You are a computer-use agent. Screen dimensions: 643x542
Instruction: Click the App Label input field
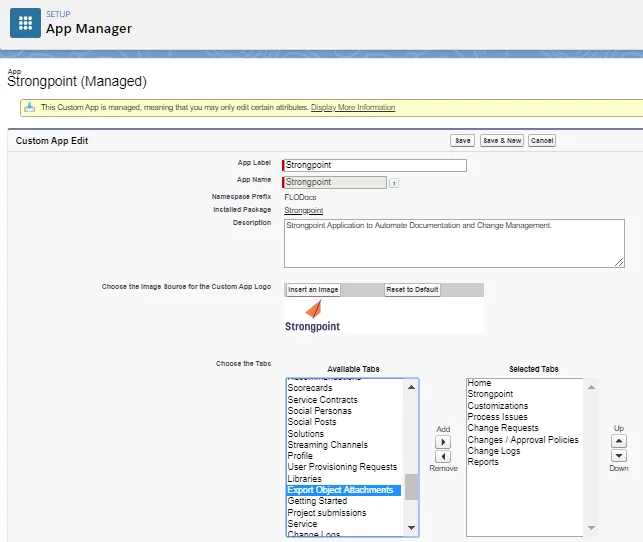[x=374, y=165]
